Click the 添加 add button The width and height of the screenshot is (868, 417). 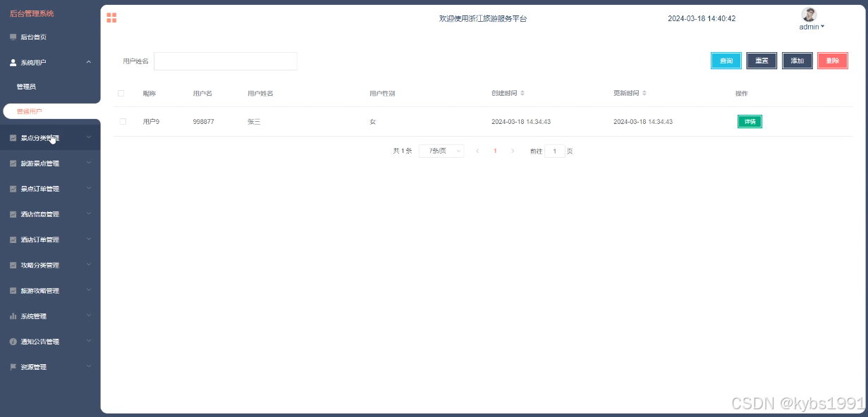[x=797, y=61]
